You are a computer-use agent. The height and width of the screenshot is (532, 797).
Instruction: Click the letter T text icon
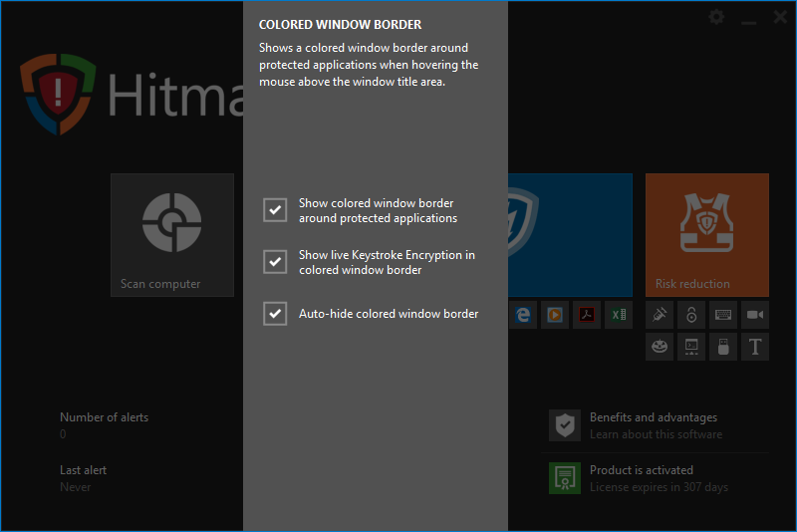[x=755, y=347]
